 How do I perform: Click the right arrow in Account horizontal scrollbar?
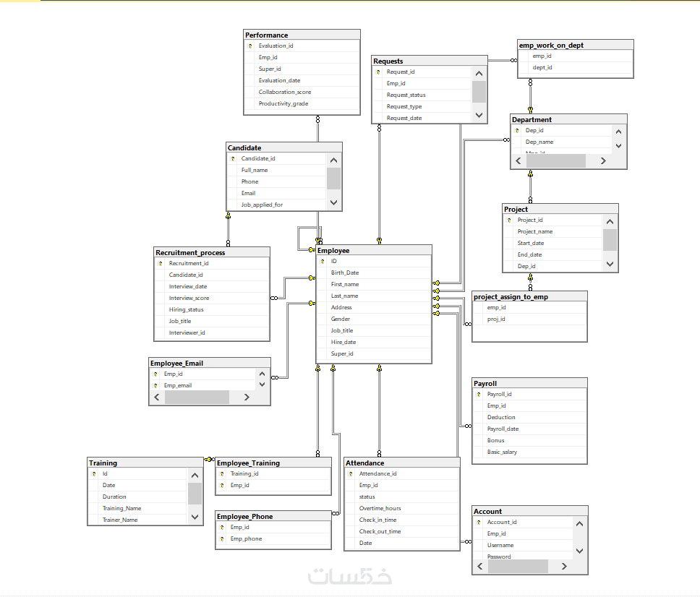click(x=564, y=566)
